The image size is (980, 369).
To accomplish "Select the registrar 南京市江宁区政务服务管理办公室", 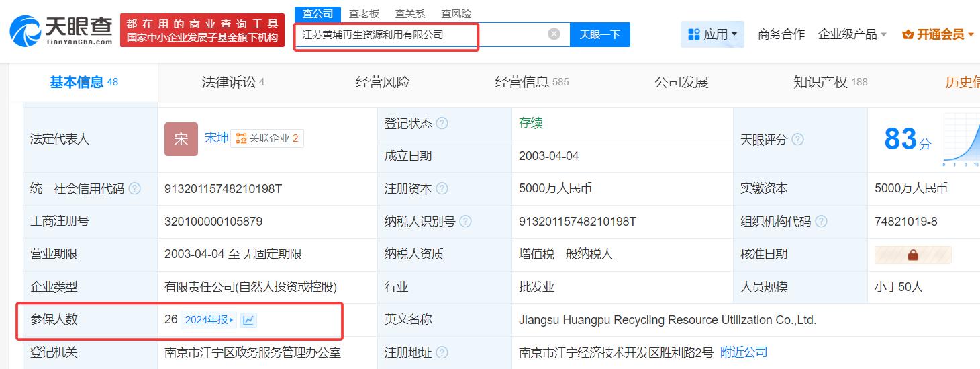I will pyautogui.click(x=252, y=352).
